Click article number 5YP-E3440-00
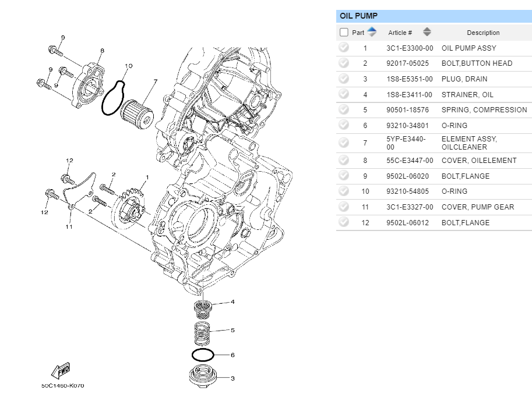 [406, 143]
